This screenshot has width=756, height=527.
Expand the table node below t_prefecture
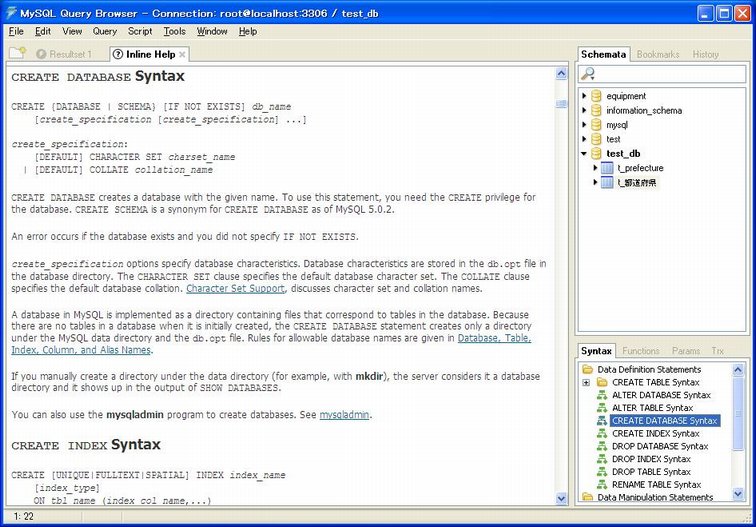(595, 182)
